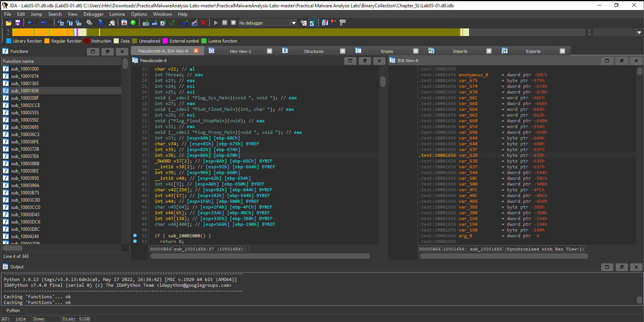644x322 pixels.
Task: Start process with the play button
Action: pyautogui.click(x=216, y=23)
